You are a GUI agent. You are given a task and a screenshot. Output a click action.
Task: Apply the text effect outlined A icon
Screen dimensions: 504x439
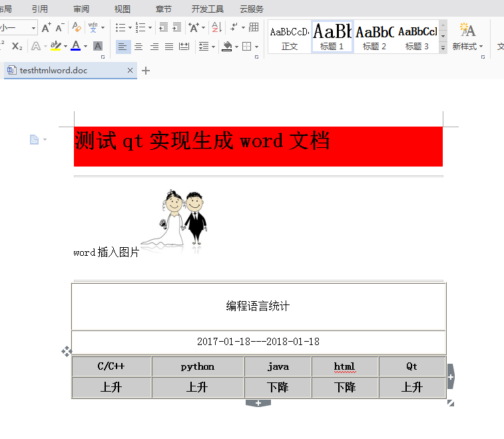tap(36, 47)
